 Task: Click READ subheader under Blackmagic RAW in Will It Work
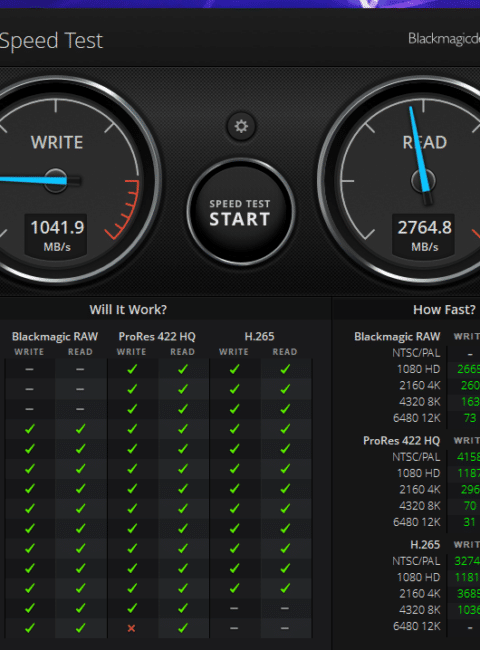pyautogui.click(x=80, y=352)
